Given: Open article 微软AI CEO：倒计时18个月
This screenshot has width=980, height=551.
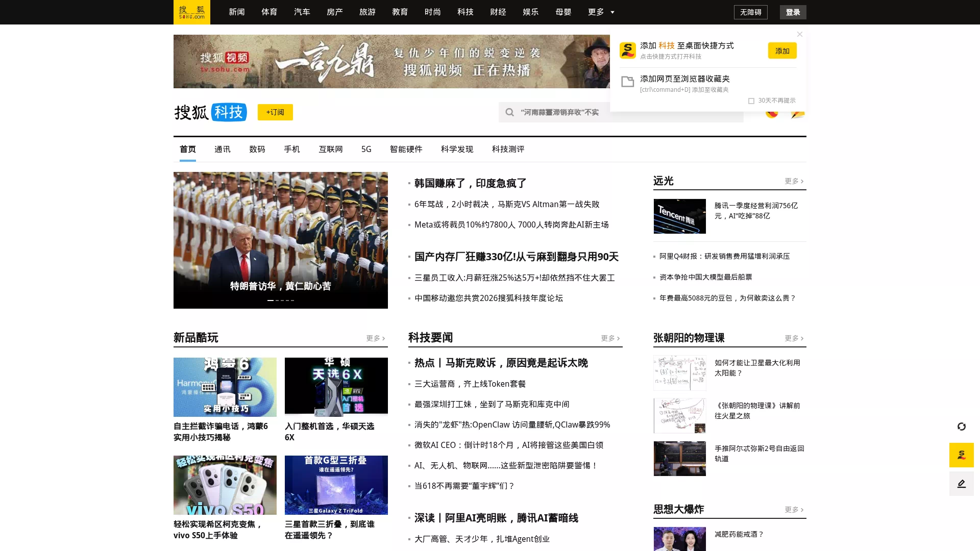Looking at the screenshot, I should click(509, 445).
